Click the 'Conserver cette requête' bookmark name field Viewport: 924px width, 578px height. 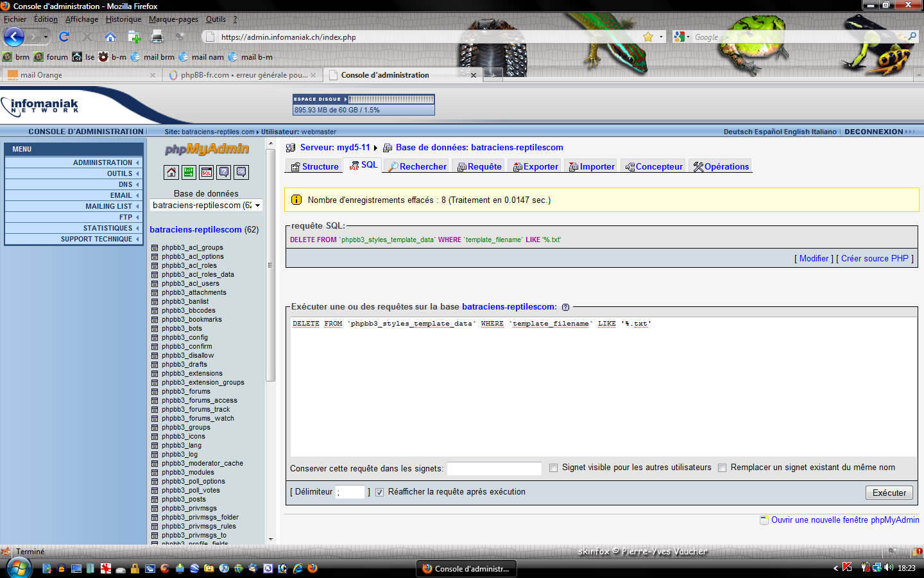[494, 469]
